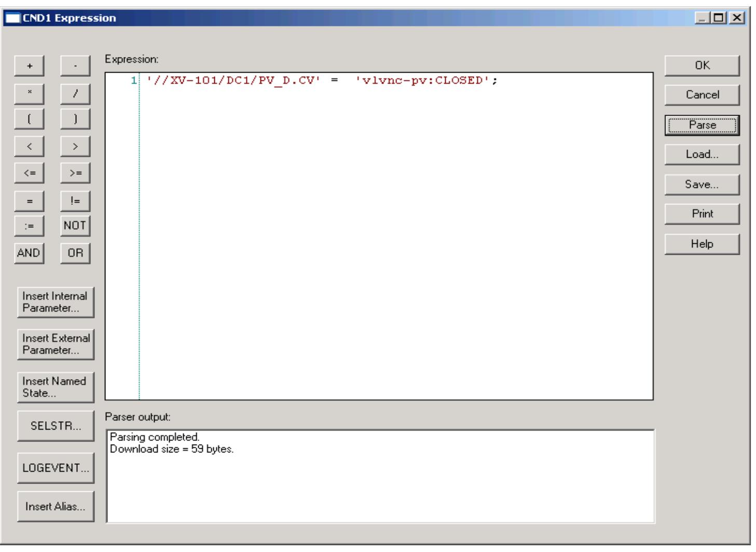Click the 'Parsing completed.' message
Image resolution: width=756 pixels, height=552 pixels.
pos(155,437)
